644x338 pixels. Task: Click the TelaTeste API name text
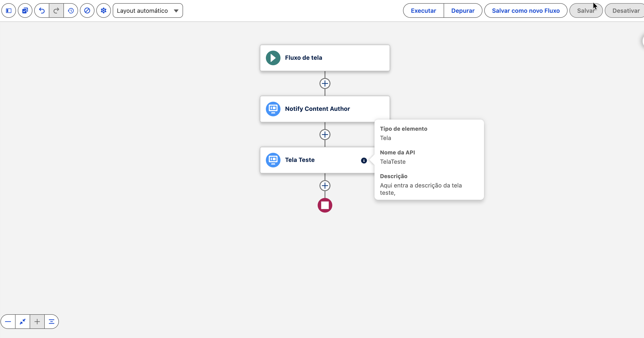pos(393,162)
